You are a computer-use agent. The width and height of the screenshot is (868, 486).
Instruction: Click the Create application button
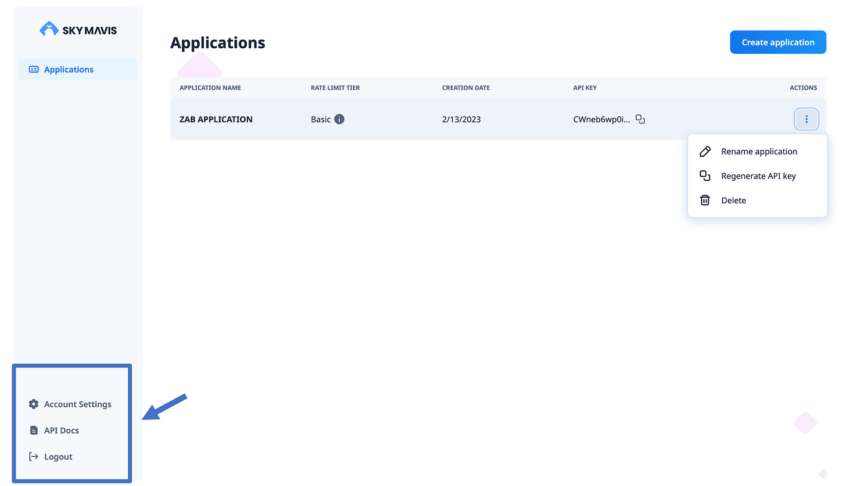pos(778,42)
